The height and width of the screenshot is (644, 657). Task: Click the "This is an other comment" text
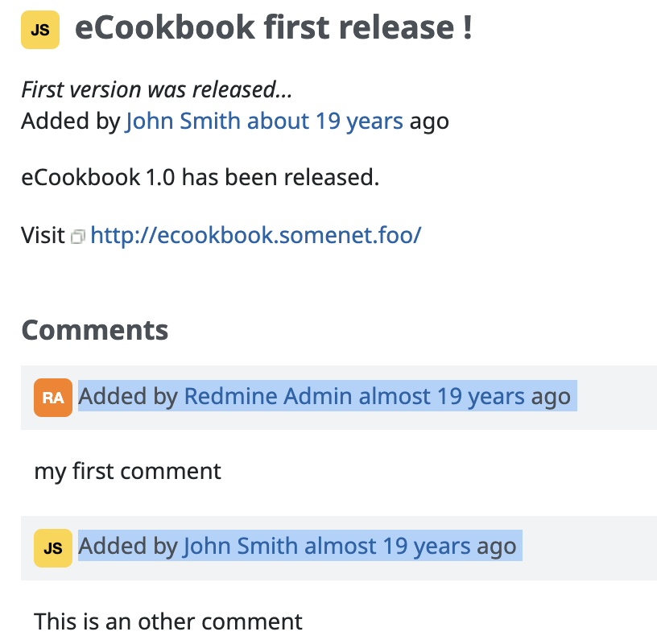click(167, 621)
